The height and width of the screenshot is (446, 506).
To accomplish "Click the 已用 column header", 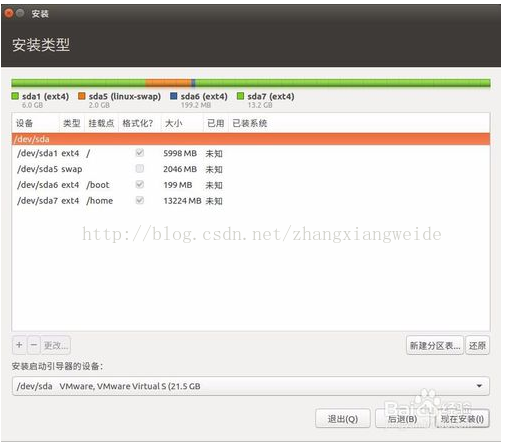I will click(x=216, y=123).
